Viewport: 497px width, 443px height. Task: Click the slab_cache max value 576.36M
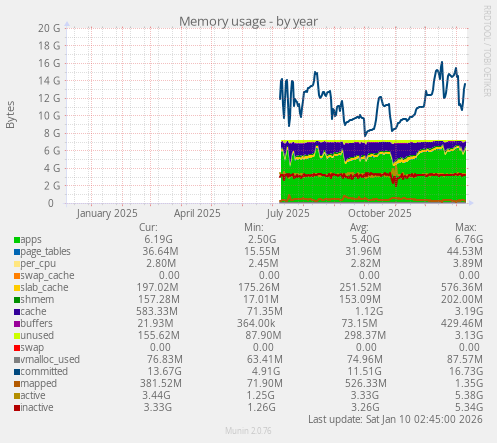(x=462, y=287)
